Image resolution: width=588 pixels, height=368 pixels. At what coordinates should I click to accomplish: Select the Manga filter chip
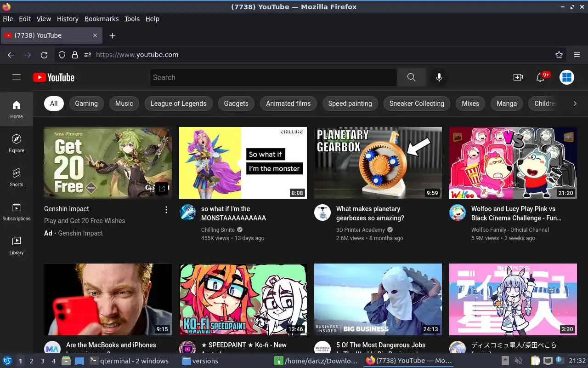click(x=507, y=103)
